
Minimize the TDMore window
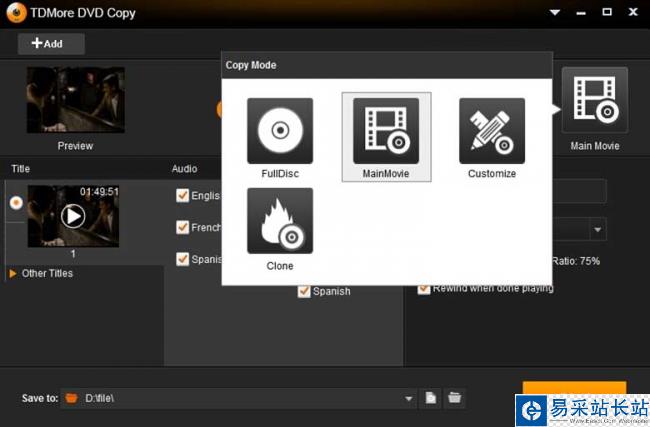coord(581,13)
